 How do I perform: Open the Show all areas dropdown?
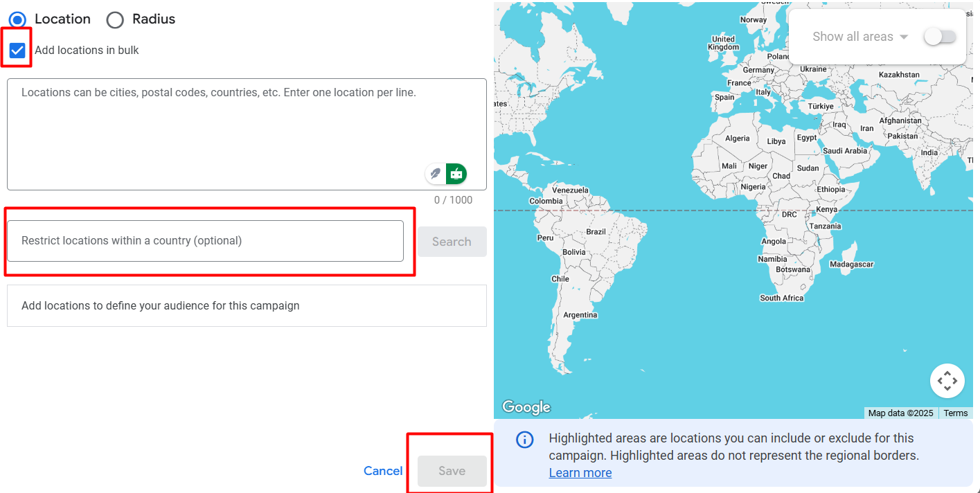860,37
